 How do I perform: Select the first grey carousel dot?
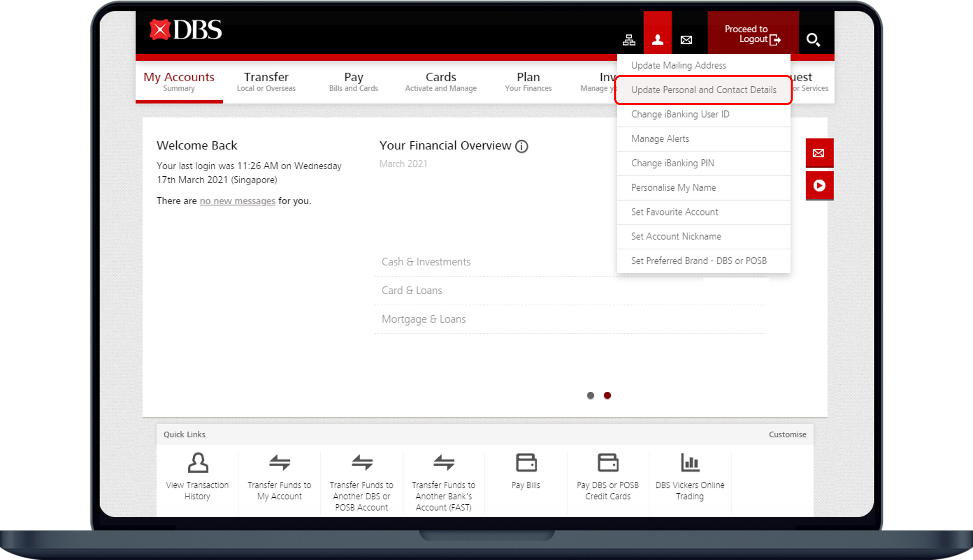[590, 396]
